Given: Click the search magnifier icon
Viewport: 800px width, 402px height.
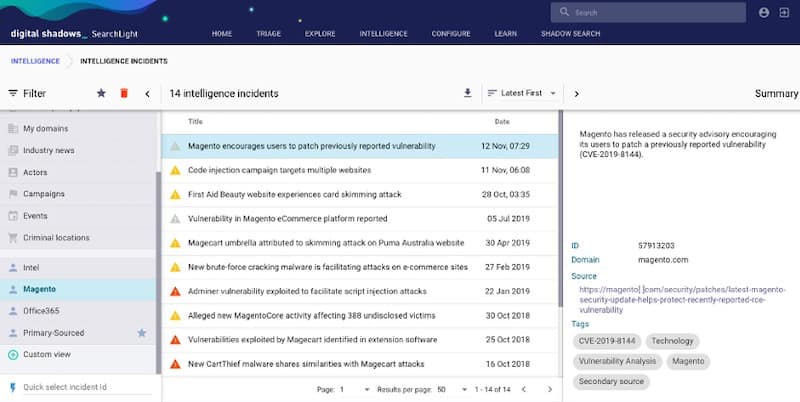Looking at the screenshot, I should pos(564,12).
